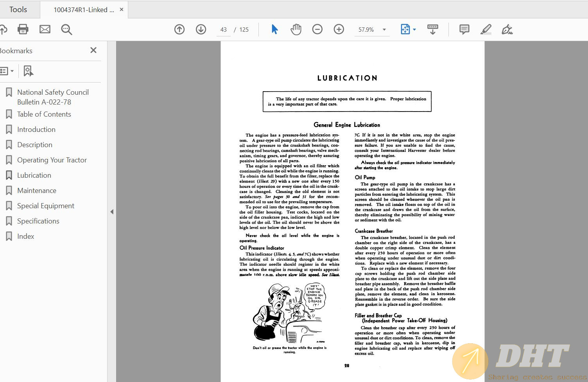The width and height of the screenshot is (588, 382).
Task: Close the Bookmarks panel
Action: (93, 50)
